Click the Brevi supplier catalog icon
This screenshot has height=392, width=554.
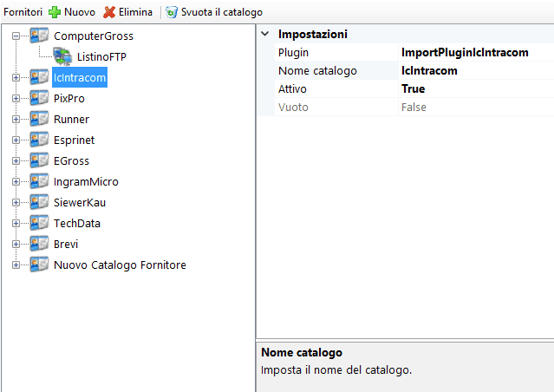tap(39, 244)
